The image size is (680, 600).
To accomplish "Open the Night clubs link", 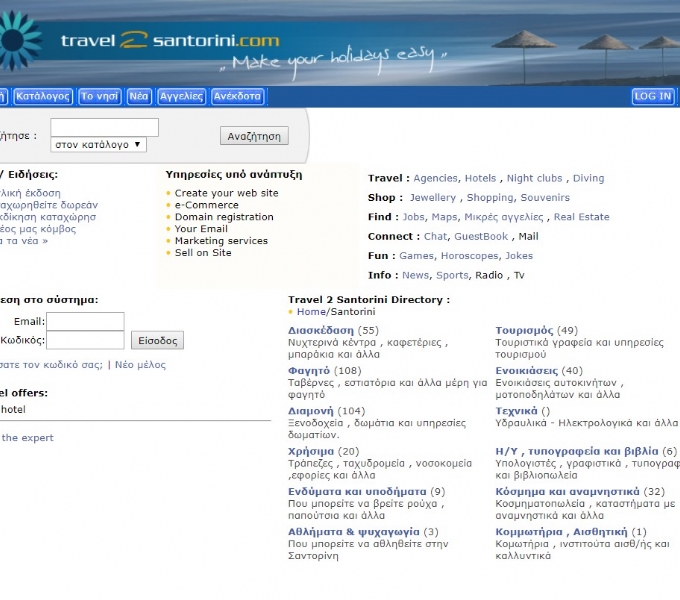I will coord(534,178).
